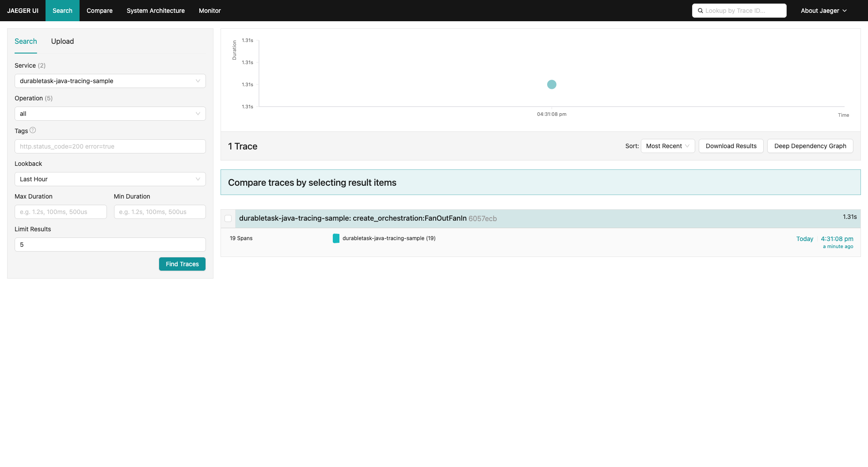Click the '1 Trace' heading
The height and width of the screenshot is (467, 868).
tap(243, 146)
